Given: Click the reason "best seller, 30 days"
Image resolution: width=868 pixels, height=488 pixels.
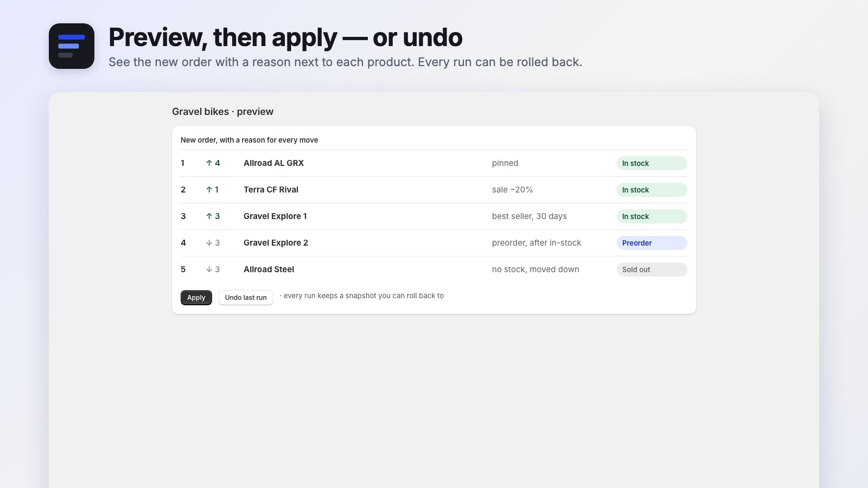Looking at the screenshot, I should point(529,216).
